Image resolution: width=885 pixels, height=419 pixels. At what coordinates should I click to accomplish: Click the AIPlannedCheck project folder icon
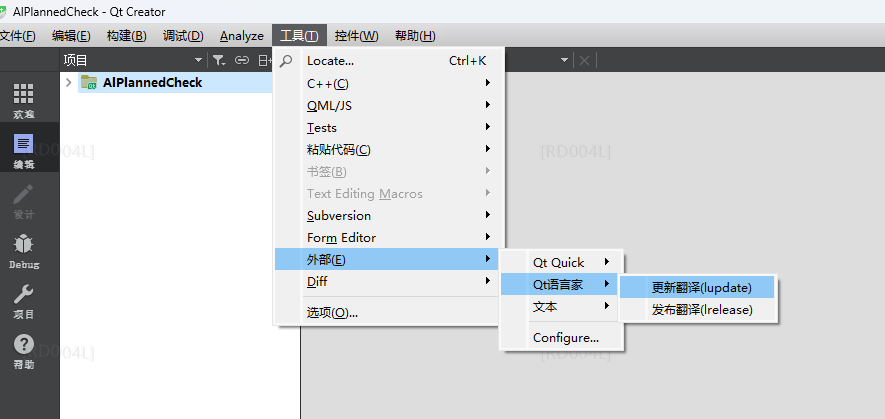pyautogui.click(x=89, y=82)
